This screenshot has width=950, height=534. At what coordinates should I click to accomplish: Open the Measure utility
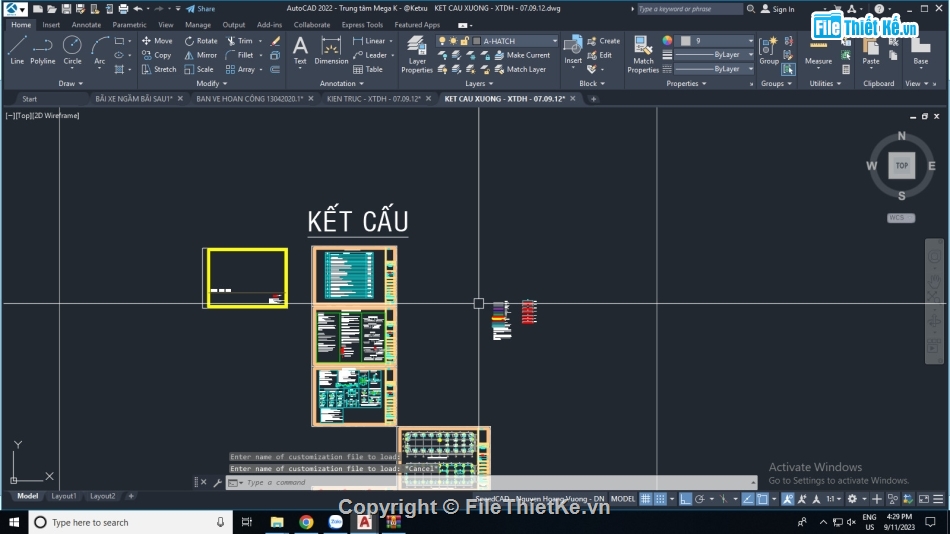coord(818,51)
